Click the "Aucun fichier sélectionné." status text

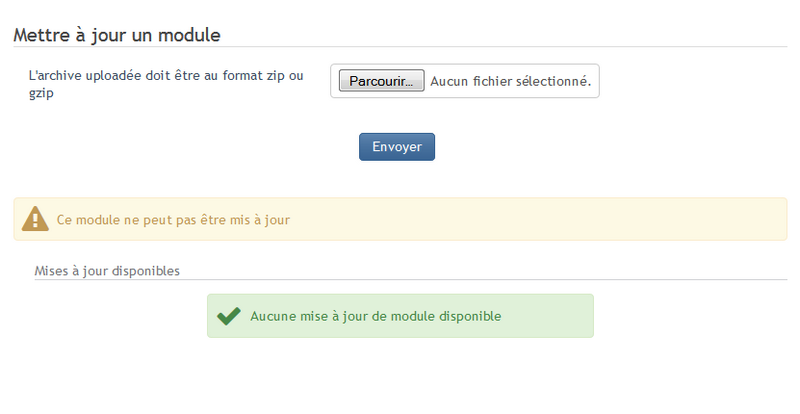coord(510,81)
